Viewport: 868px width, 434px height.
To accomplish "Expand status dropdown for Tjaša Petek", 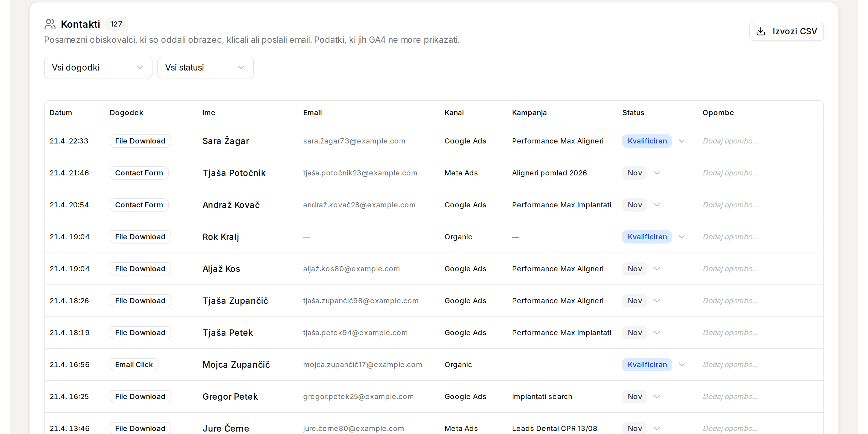I will click(x=657, y=333).
